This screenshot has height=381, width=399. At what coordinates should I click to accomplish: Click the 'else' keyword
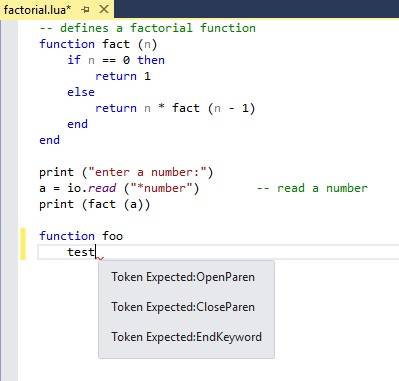[81, 92]
